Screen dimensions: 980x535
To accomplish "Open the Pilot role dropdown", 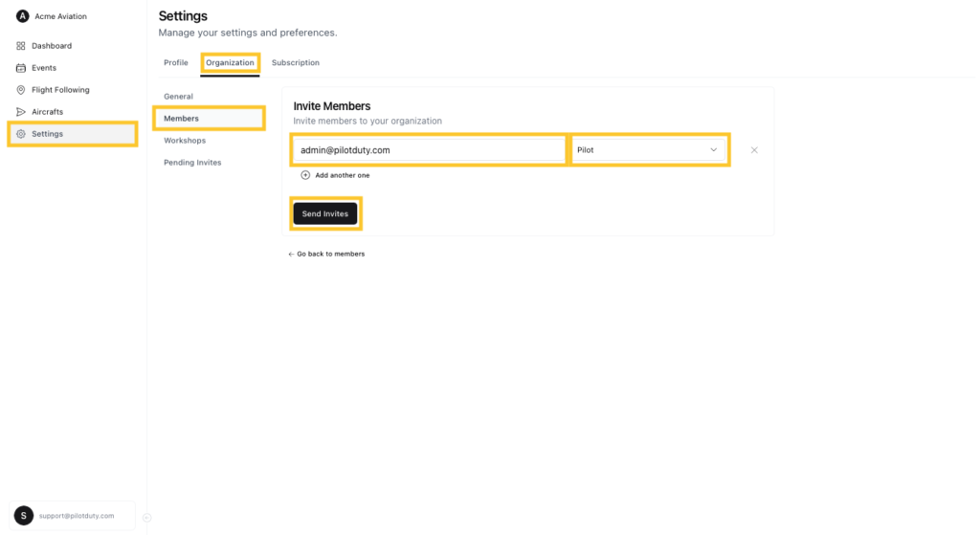I will point(649,150).
